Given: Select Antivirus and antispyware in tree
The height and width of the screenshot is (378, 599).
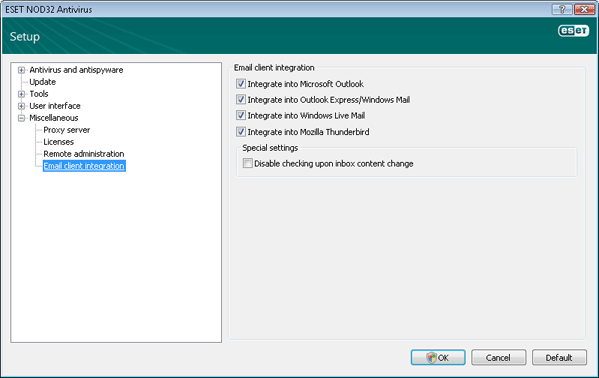Looking at the screenshot, I should coord(76,70).
